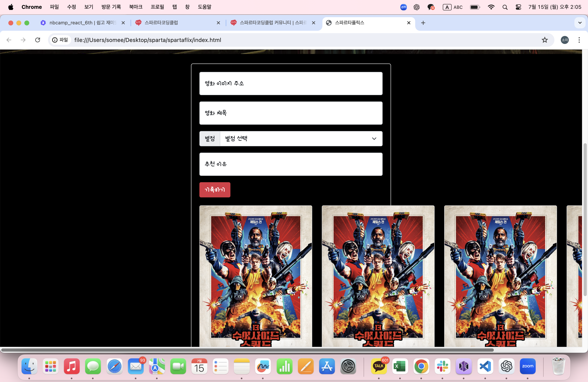The image size is (588, 382).
Task: Open Mail with 93 unread badge
Action: 136,366
